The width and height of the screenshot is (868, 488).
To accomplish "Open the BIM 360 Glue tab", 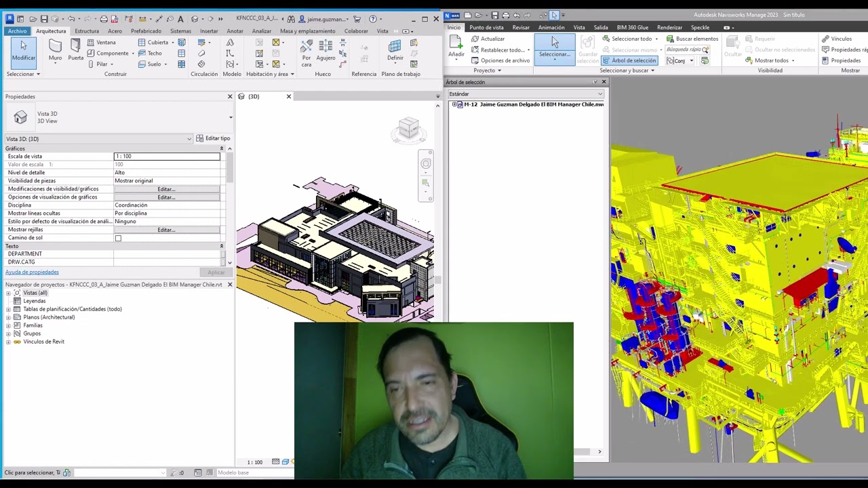I will point(632,28).
